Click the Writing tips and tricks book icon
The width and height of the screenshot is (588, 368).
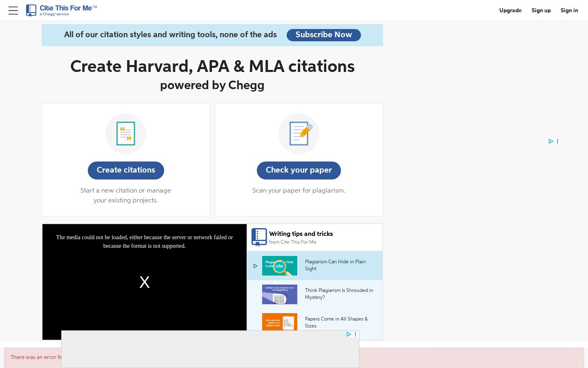click(259, 237)
